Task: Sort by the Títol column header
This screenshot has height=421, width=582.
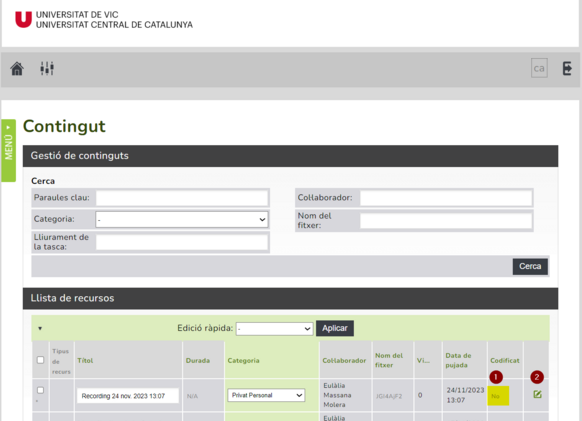Action: coord(85,360)
